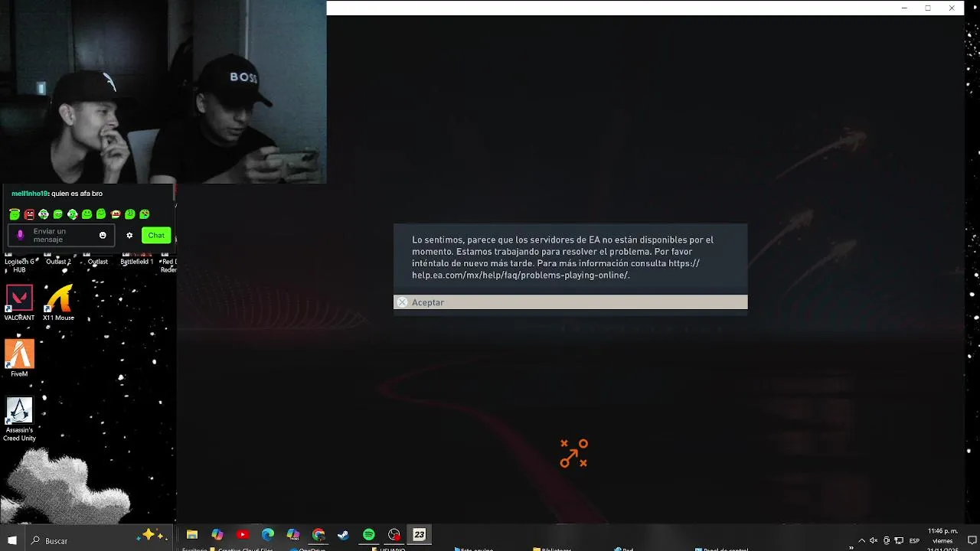Click the 'Enviar un mensaje' chat field
The width and height of the screenshot is (980, 551).
(61, 236)
